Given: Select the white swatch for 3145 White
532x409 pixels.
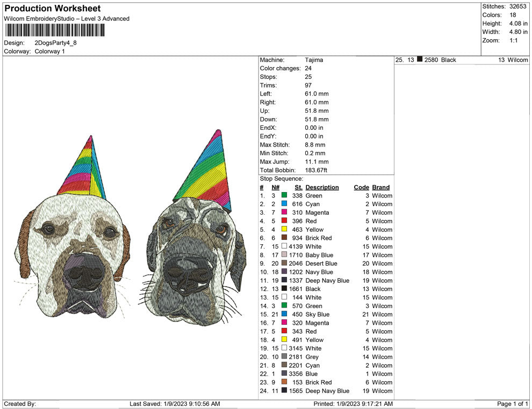Looking at the screenshot, I should [284, 348].
